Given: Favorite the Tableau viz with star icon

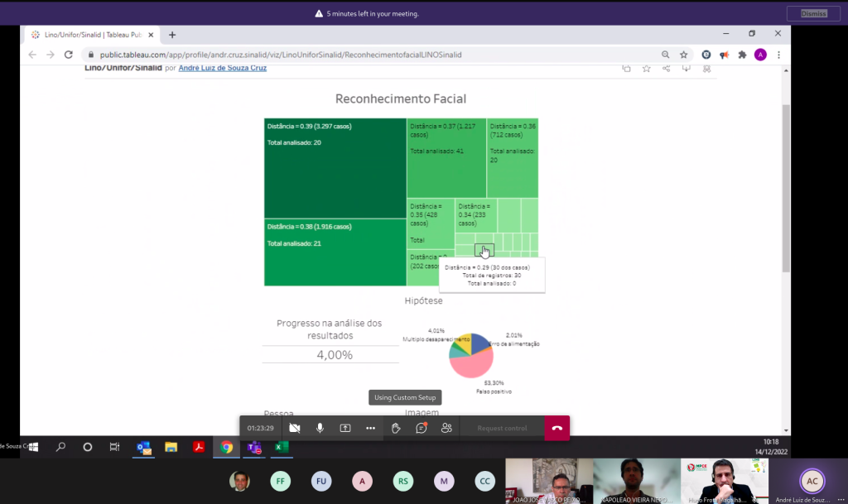Looking at the screenshot, I should (646, 68).
